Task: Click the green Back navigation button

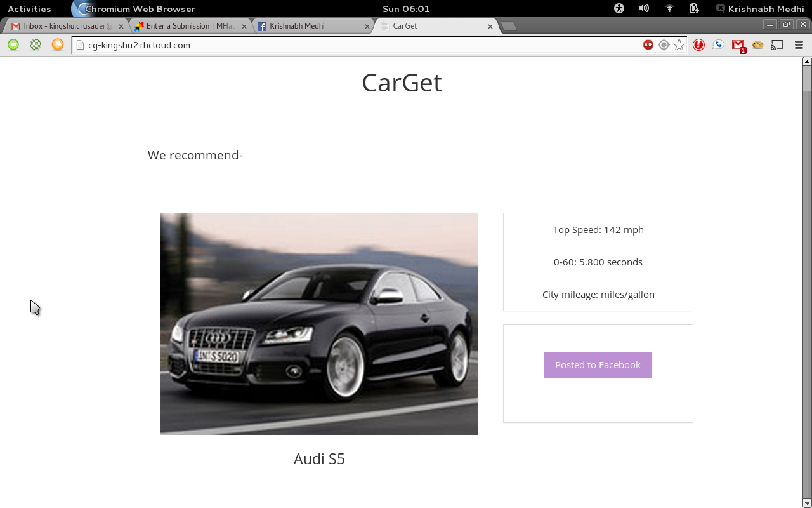Action: (x=13, y=44)
